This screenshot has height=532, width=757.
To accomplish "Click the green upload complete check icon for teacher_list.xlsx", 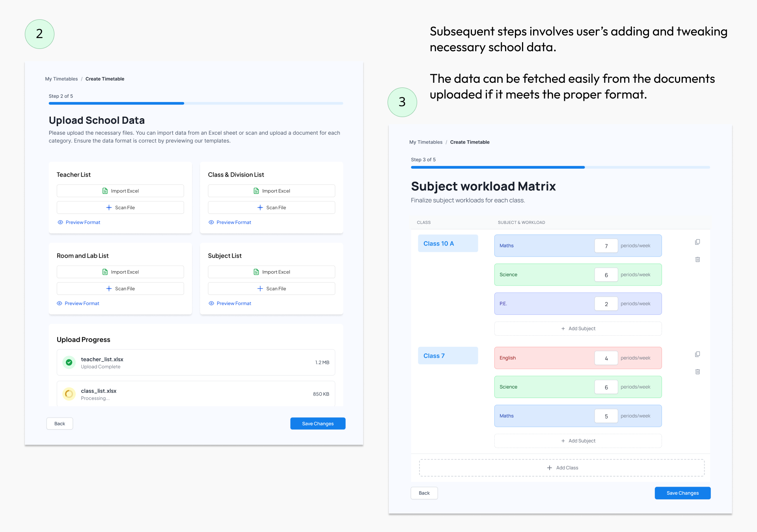I will click(x=69, y=362).
